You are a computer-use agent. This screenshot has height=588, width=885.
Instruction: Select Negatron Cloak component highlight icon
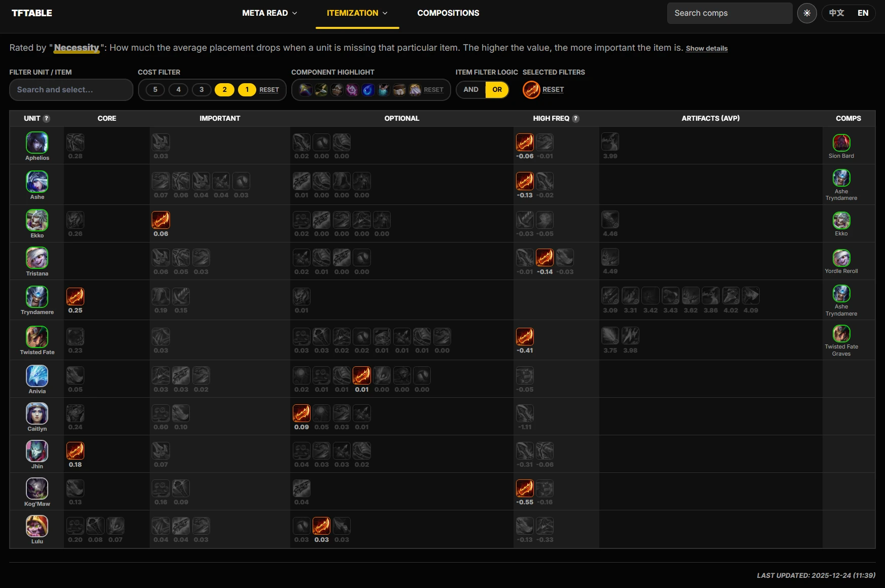point(415,90)
